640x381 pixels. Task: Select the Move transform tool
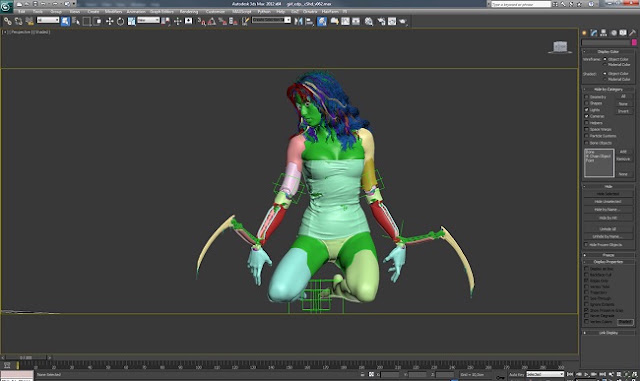click(109, 21)
